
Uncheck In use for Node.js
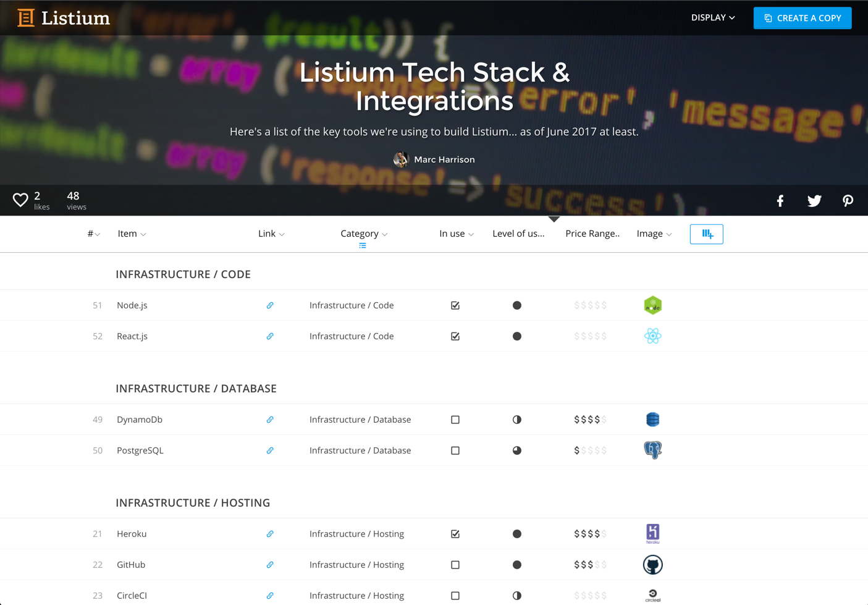455,305
